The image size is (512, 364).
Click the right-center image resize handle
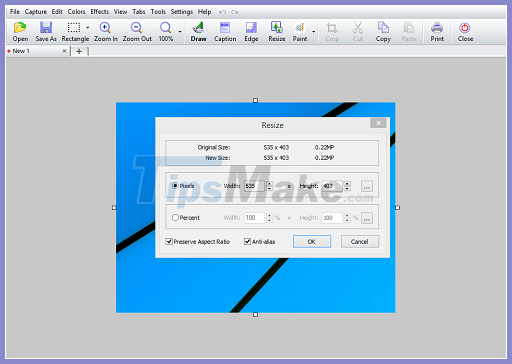(397, 208)
